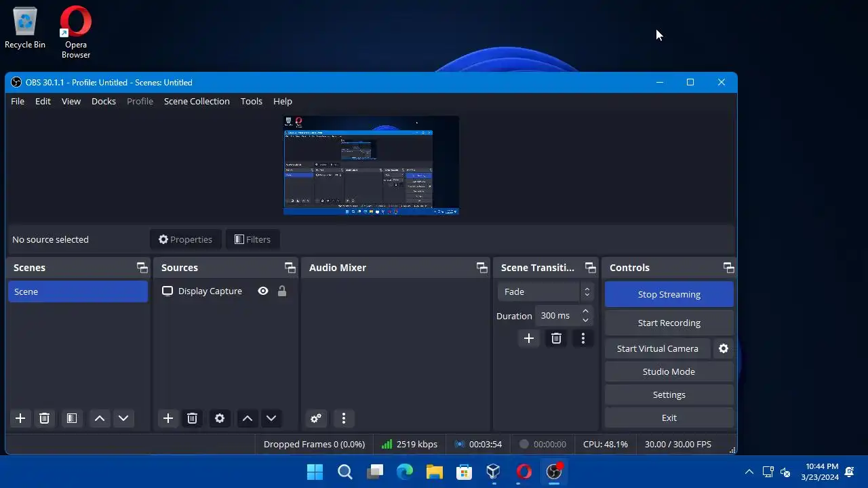Open the Tools menu
This screenshot has width=868, height=488.
tap(252, 101)
